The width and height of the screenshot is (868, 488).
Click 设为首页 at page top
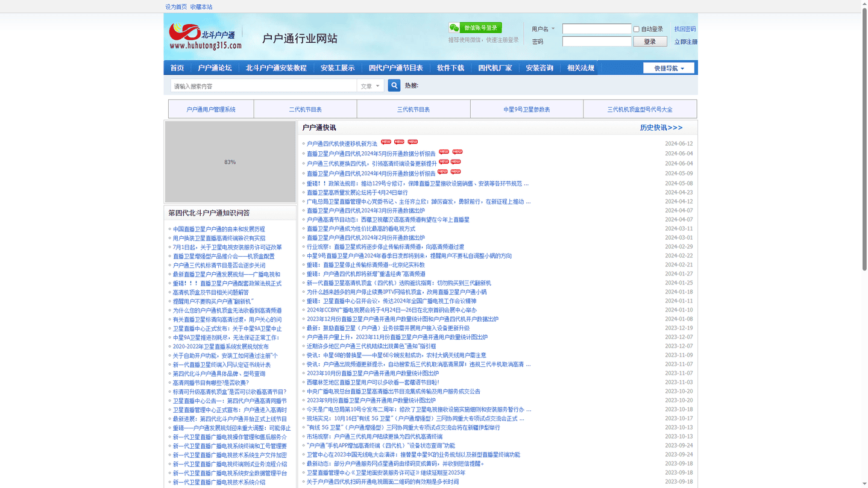click(176, 7)
